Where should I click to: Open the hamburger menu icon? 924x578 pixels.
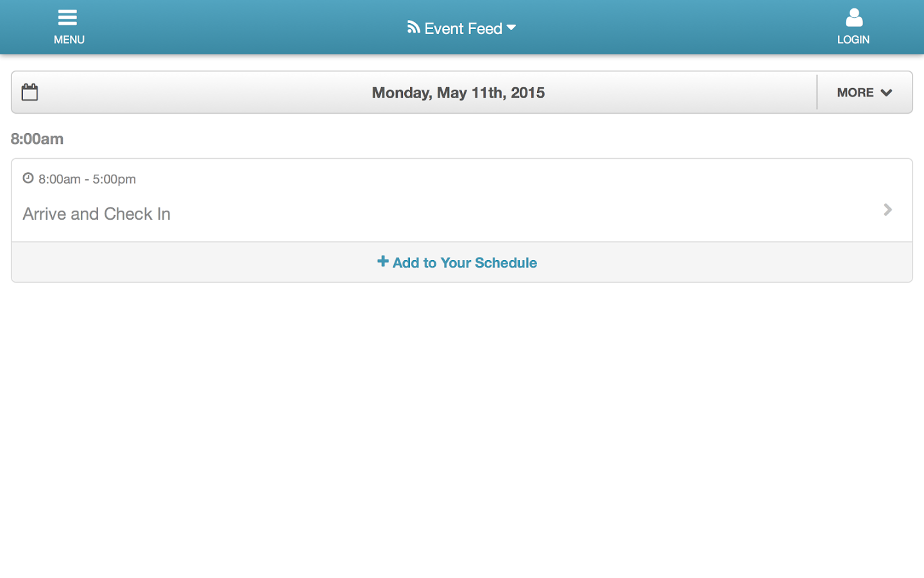click(67, 17)
